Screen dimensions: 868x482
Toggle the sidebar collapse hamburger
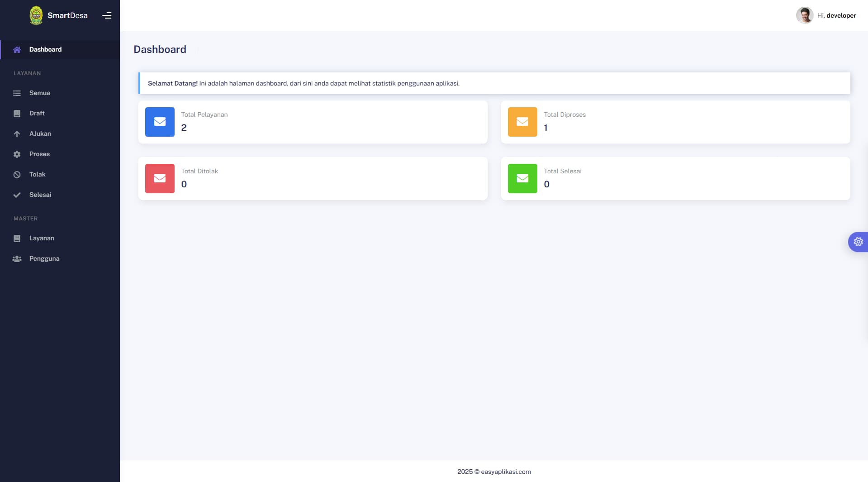pos(107,15)
